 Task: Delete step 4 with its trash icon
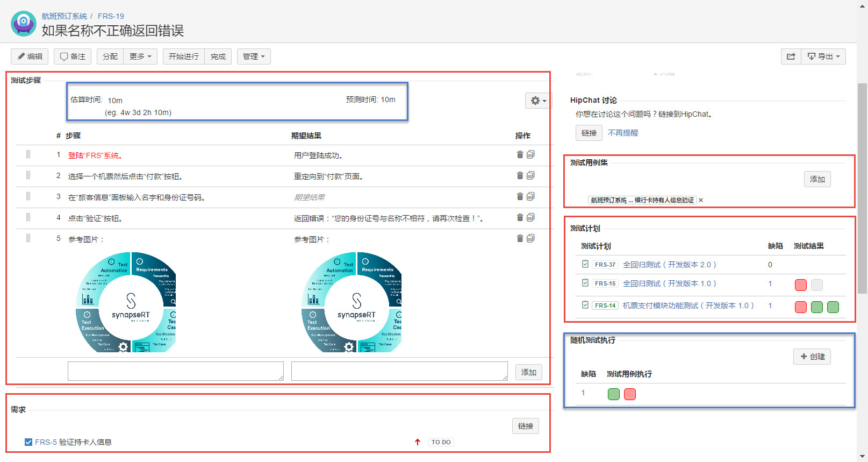[x=520, y=218]
